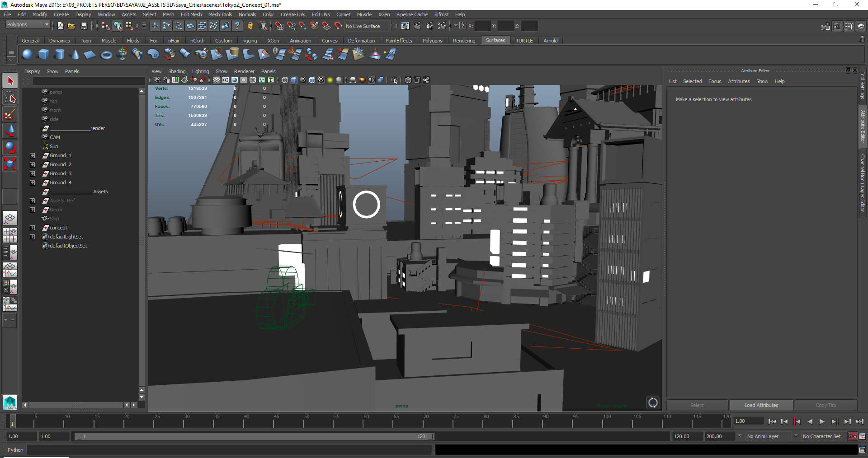868x458 pixels.
Task: Select the Paint Selection tool
Action: [10, 114]
